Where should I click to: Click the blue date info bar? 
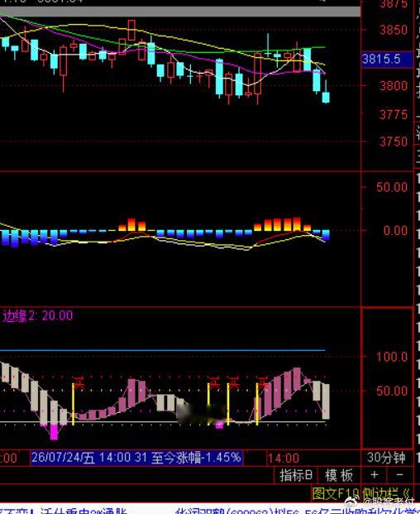[137, 458]
